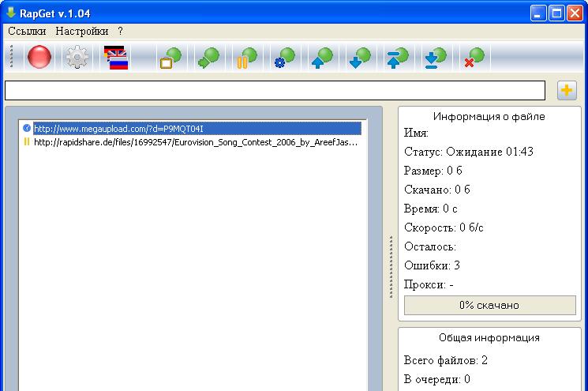Select the megaupload.com link row
Viewport: 588px width, 391px height.
tap(197, 128)
